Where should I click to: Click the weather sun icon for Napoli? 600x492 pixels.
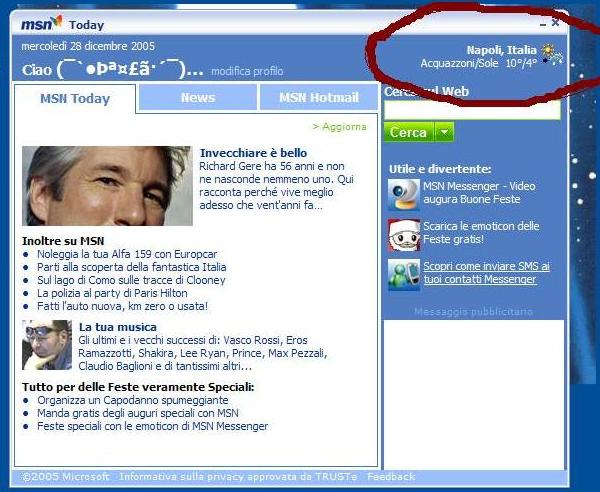click(x=552, y=54)
